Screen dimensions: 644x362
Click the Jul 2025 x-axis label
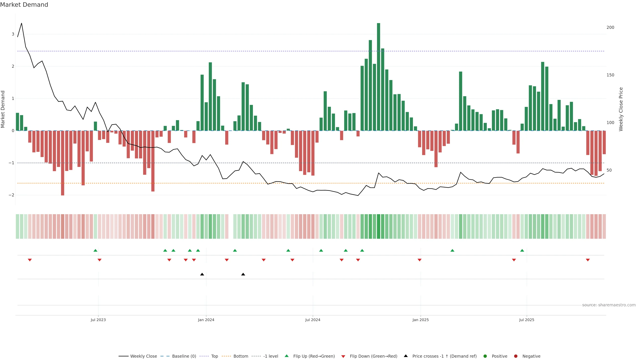coord(526,320)
